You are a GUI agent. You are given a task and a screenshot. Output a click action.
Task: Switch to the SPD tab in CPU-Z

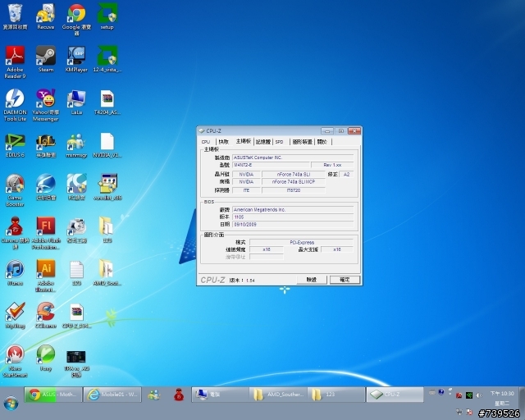tap(279, 142)
